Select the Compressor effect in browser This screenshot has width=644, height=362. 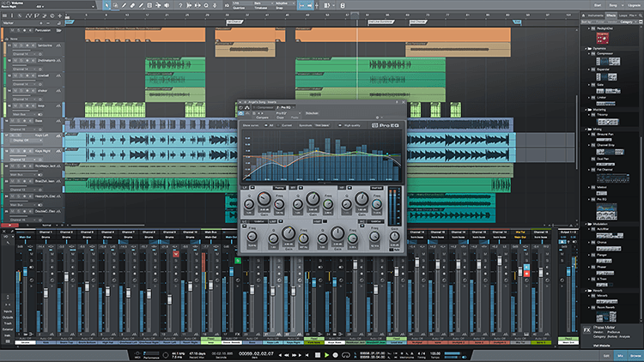[605, 53]
